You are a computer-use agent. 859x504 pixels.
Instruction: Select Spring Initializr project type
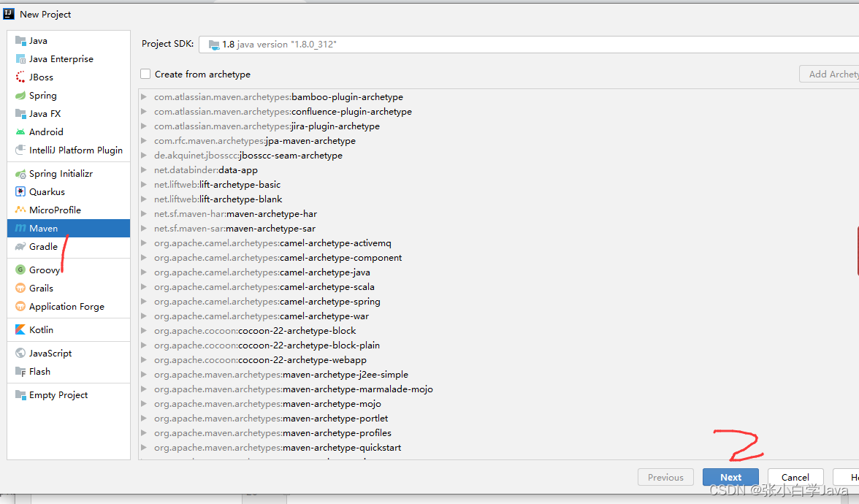pyautogui.click(x=69, y=174)
